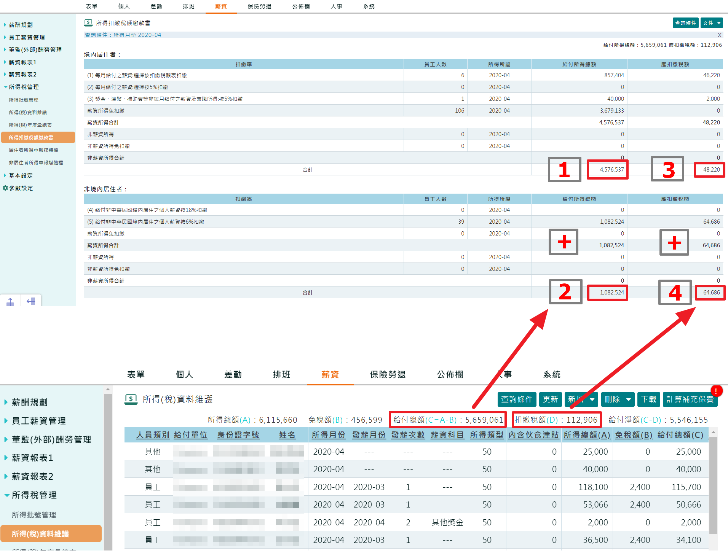Viewport: 728px width, 560px height.
Task: Collapse the 所得稅管理 sidebar section
Action: point(5,87)
